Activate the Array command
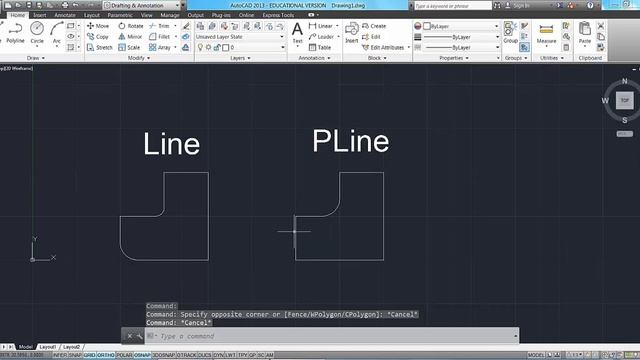This screenshot has width=640, height=360. pos(160,47)
